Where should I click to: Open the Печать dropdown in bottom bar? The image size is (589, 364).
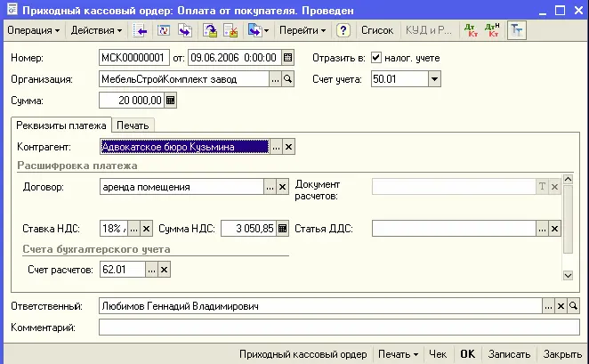point(399,354)
